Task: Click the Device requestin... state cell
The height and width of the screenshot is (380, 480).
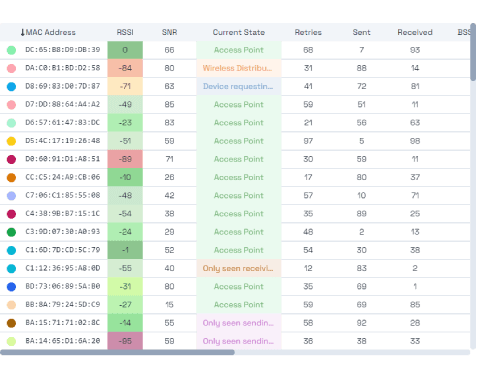Action: [x=239, y=87]
